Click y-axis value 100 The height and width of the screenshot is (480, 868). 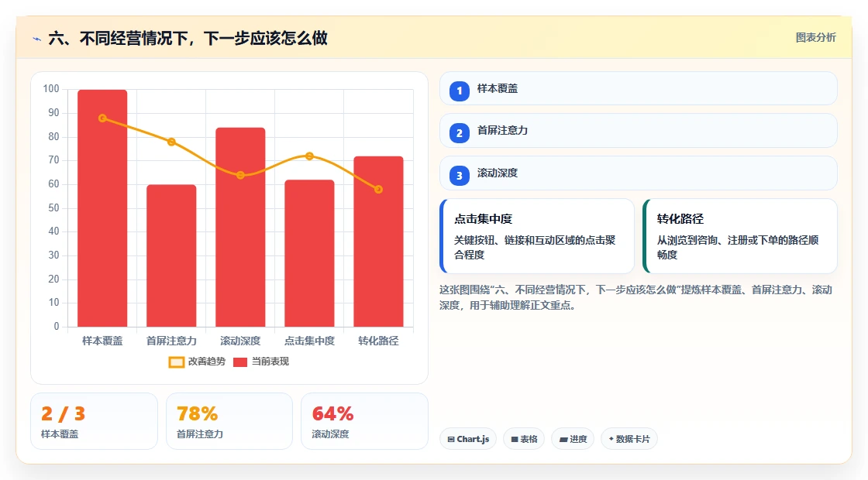click(x=51, y=89)
